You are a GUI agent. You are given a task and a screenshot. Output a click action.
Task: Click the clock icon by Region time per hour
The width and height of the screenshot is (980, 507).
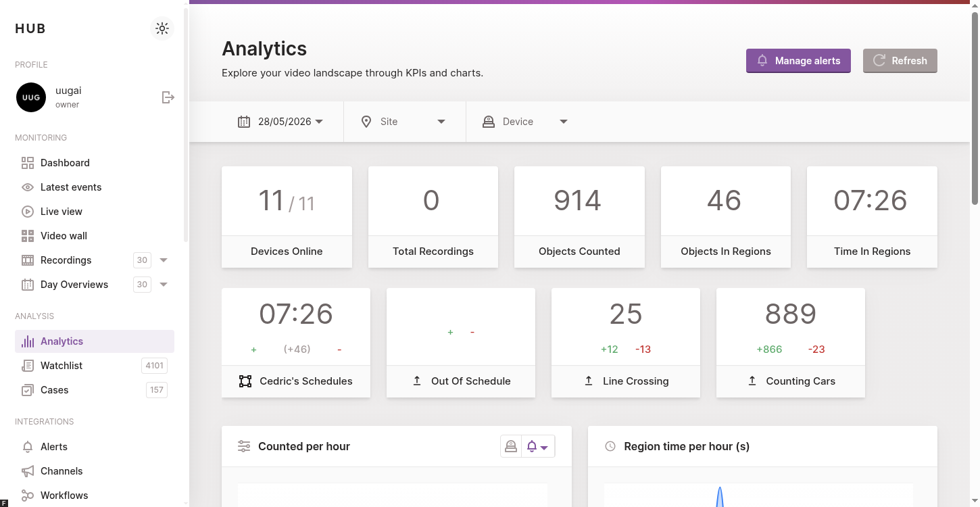pos(610,446)
